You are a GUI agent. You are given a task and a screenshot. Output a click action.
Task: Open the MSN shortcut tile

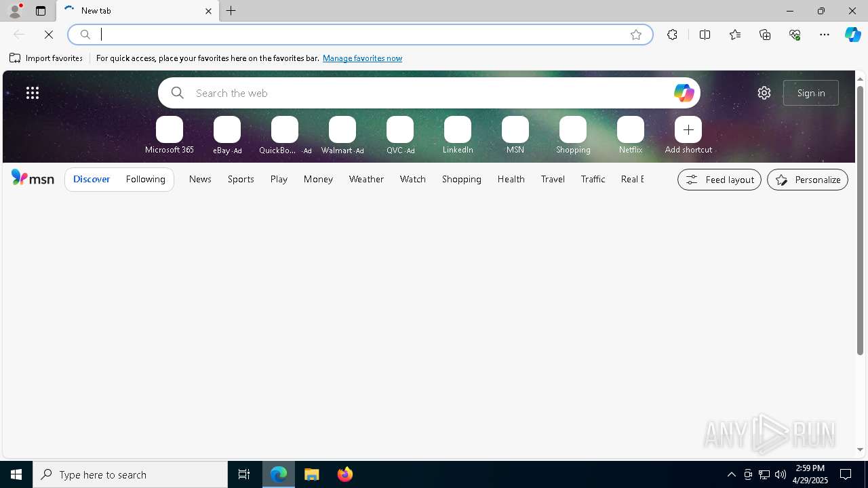[515, 136]
